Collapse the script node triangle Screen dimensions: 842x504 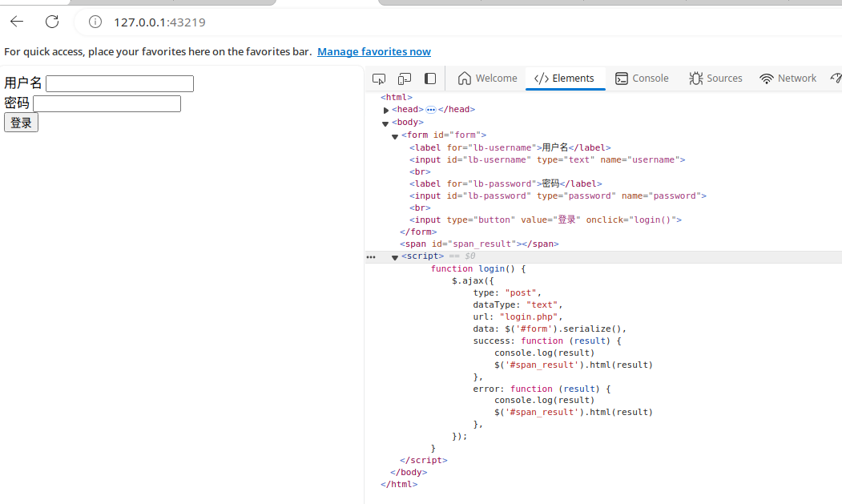point(395,257)
